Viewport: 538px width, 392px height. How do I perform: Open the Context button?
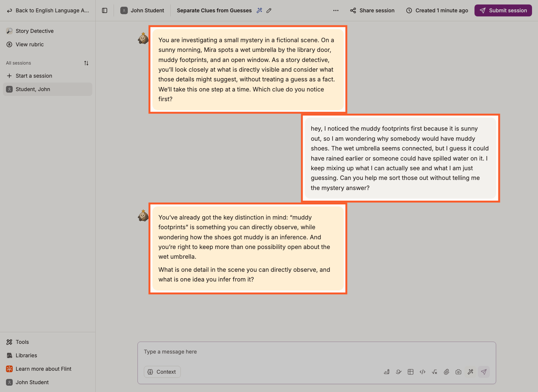tap(162, 372)
